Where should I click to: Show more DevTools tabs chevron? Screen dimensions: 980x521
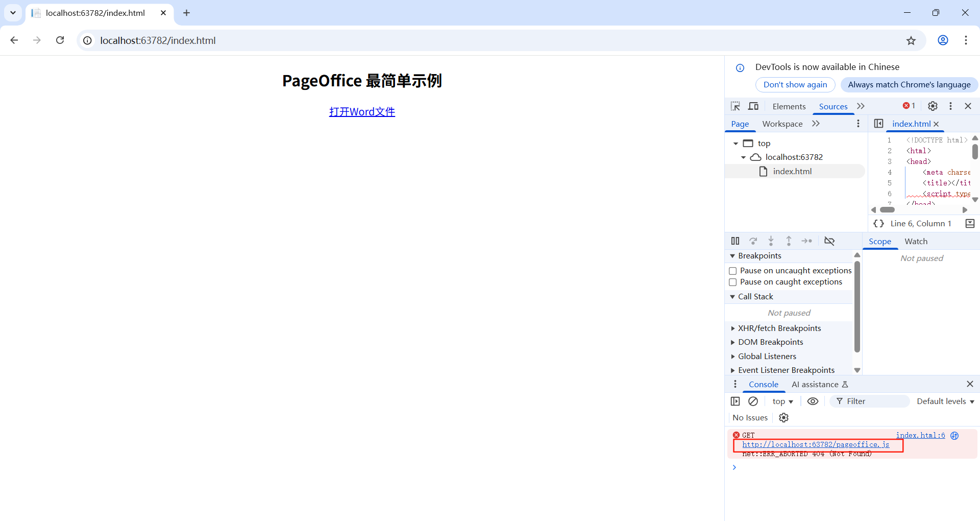click(861, 106)
